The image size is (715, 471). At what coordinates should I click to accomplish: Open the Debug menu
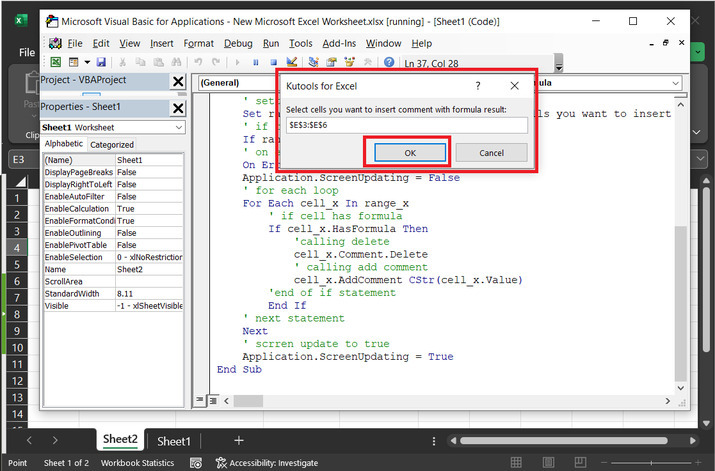click(x=238, y=44)
